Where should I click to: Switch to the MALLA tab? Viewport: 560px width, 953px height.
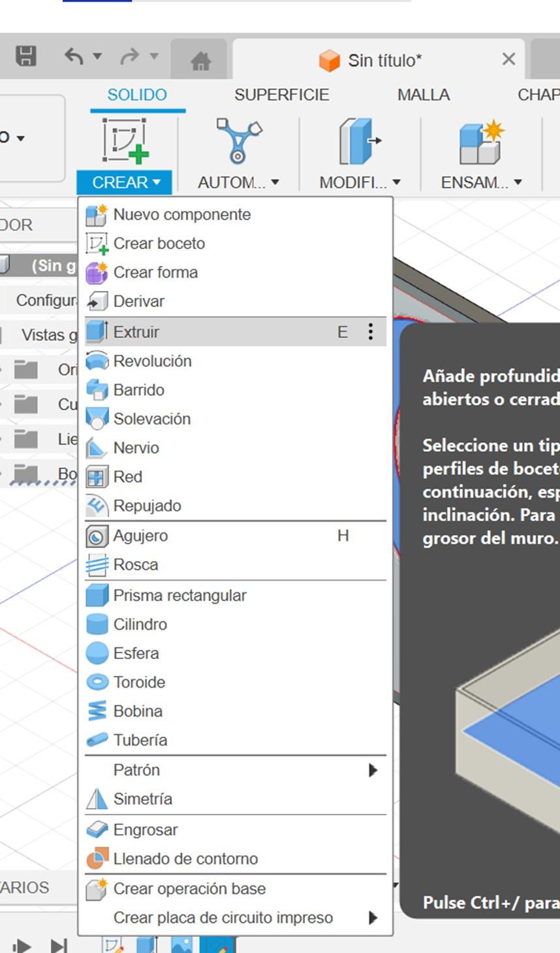(423, 94)
